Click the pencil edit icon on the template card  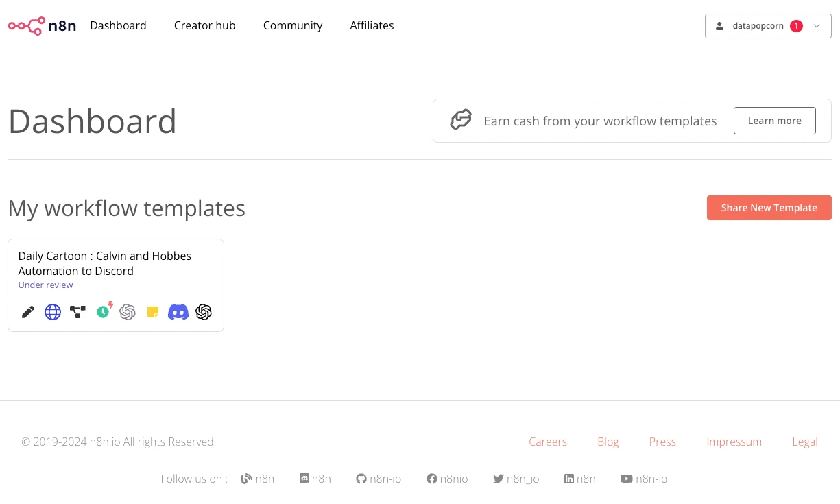28,313
